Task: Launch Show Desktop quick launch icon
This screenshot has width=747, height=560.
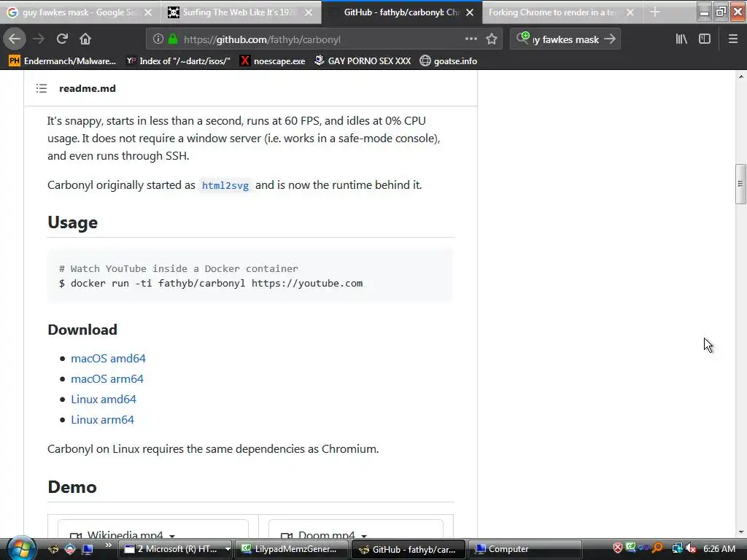Action: tap(88, 549)
